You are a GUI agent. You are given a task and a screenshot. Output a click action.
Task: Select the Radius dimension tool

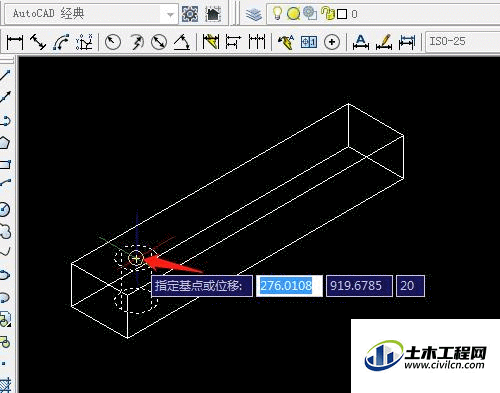(113, 42)
